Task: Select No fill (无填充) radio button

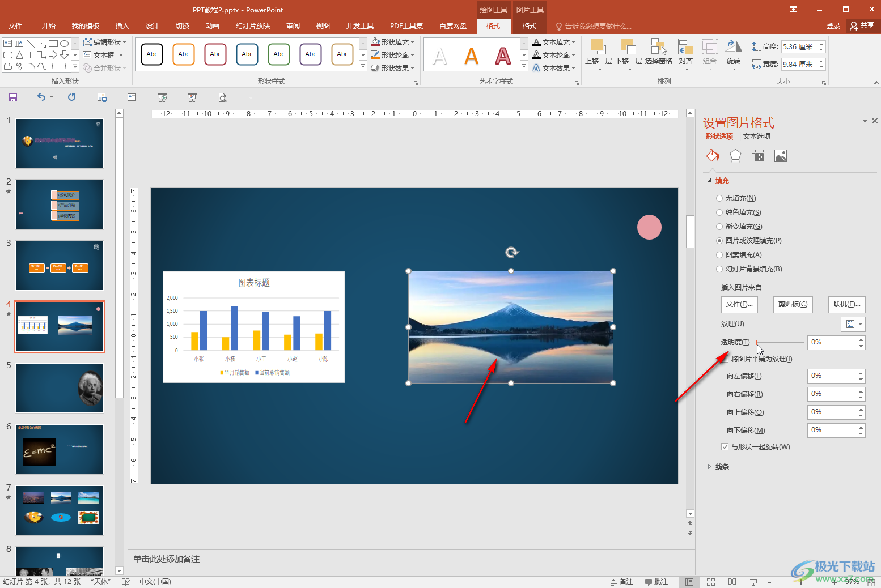Action: point(719,198)
